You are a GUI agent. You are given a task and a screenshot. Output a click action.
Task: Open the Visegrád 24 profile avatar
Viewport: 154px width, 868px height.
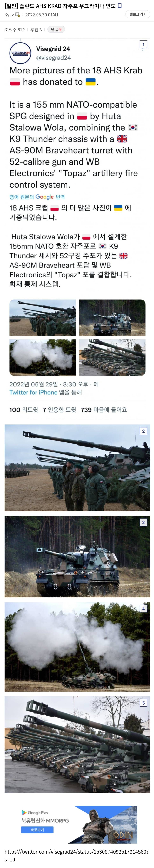(20, 53)
